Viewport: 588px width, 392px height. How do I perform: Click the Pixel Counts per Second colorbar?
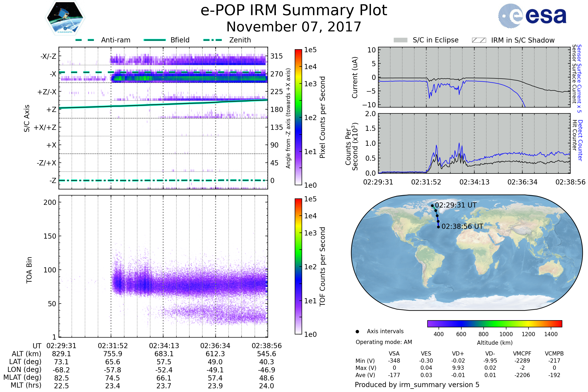coord(298,117)
